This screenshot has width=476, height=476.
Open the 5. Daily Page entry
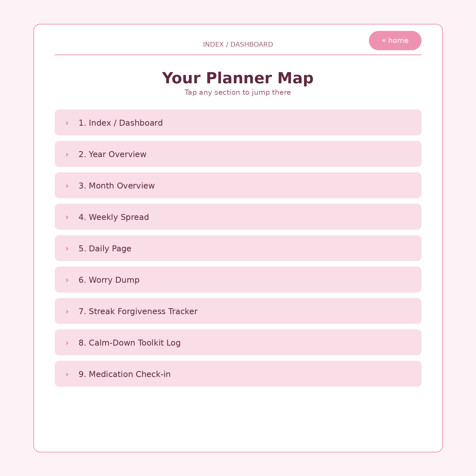tap(238, 248)
